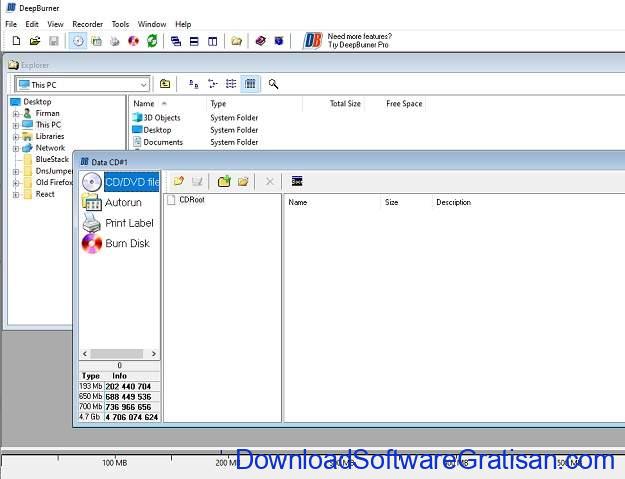625x479 pixels.
Task: Click the DeepBurner Pro DB logo
Action: click(x=312, y=41)
